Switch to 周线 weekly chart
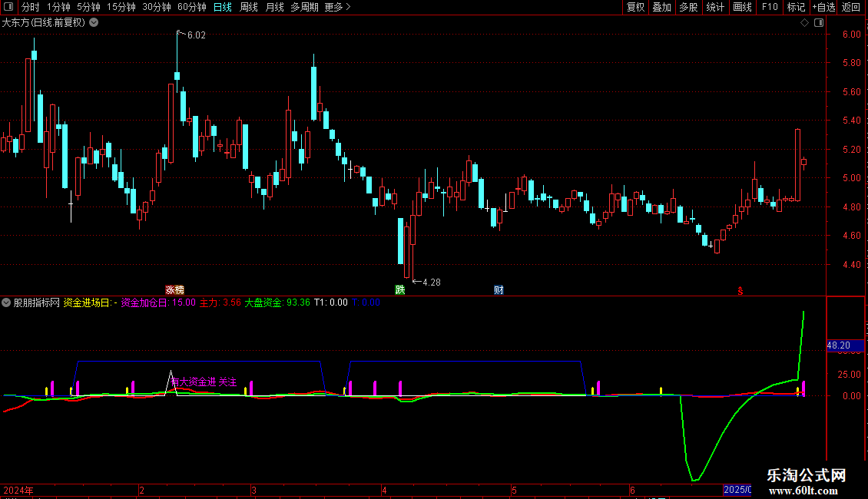The height and width of the screenshot is (499, 868). [249, 7]
